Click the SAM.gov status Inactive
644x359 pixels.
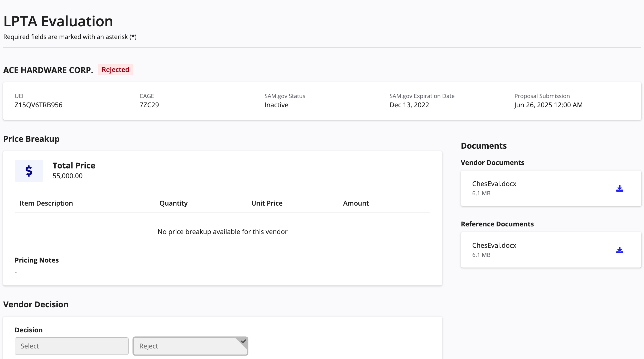tap(276, 105)
